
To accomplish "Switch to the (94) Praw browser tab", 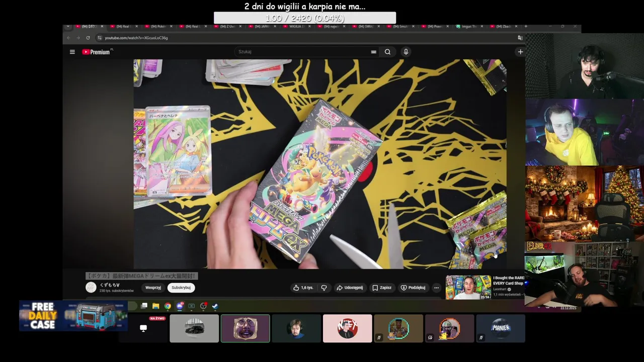I will click(435, 26).
